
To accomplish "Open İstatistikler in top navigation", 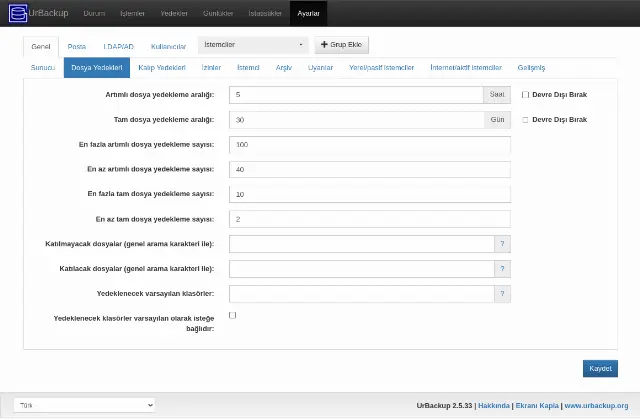I will 265,13.
